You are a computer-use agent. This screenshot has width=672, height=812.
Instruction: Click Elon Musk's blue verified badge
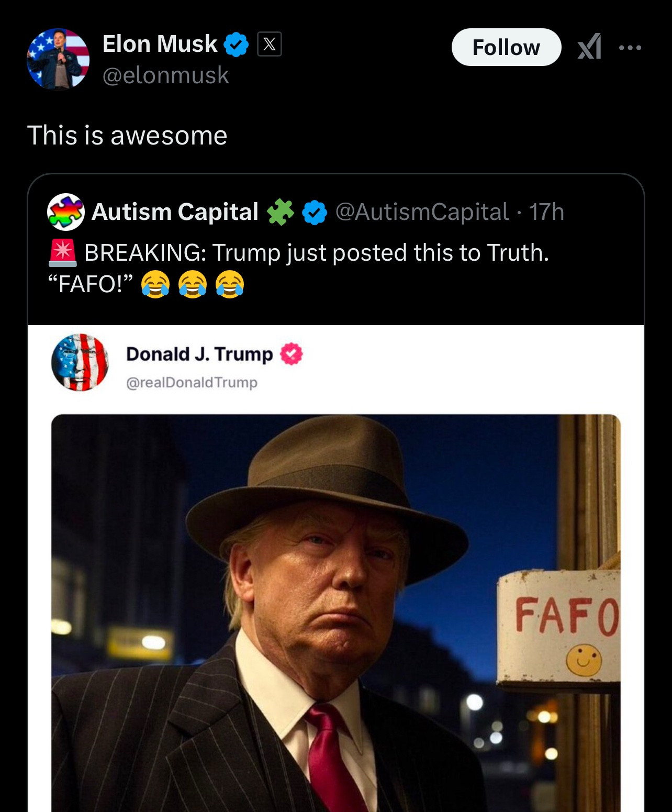tap(236, 45)
